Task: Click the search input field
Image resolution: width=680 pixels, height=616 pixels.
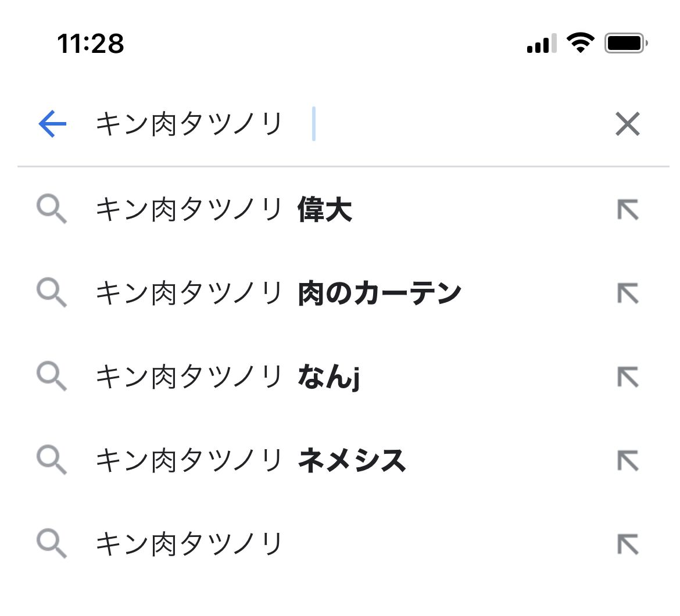Action: (x=349, y=124)
